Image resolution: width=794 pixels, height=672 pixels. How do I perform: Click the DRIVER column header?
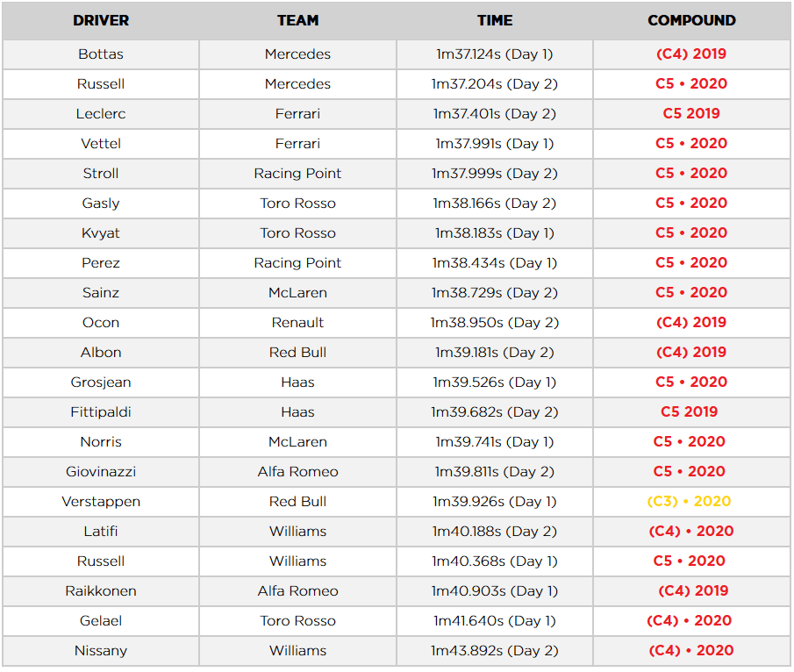click(x=101, y=20)
